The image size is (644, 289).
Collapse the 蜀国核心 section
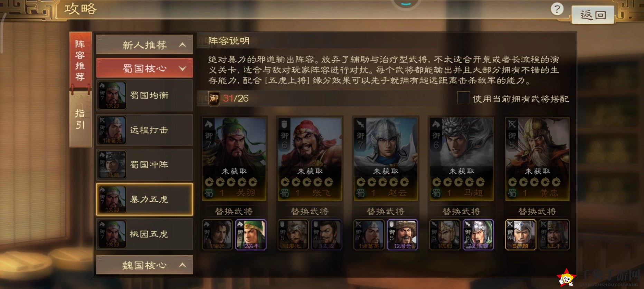click(144, 68)
